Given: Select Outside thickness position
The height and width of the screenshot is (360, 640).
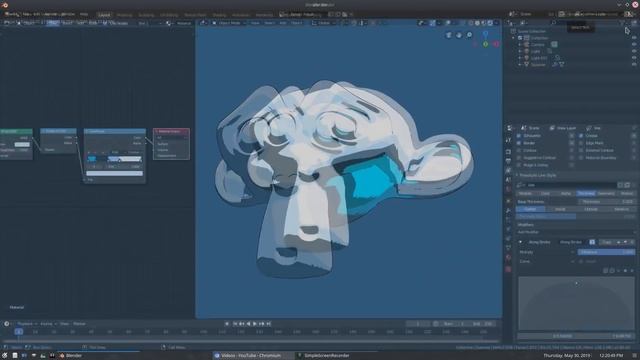Looking at the screenshot, I should (591, 209).
